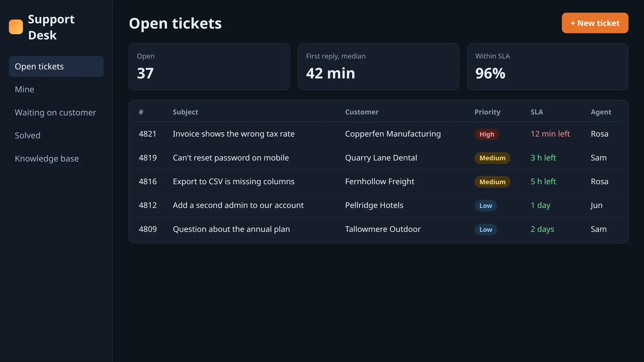Screen dimensions: 644x362
Task: Click Low badge on ticket 4812
Action: tap(486, 206)
